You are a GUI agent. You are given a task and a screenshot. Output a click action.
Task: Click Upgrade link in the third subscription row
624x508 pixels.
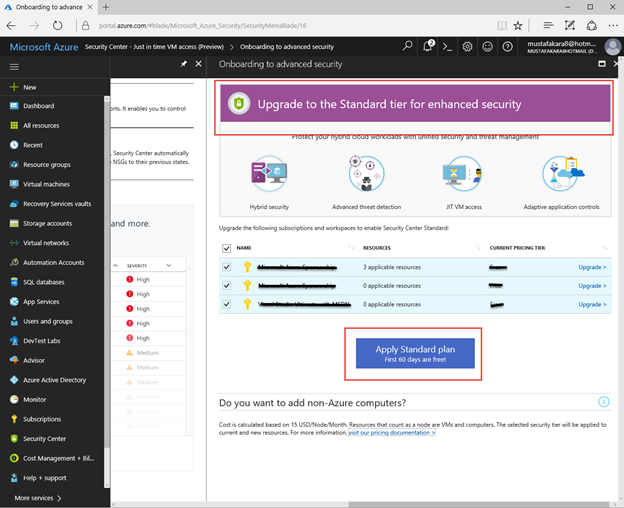pyautogui.click(x=592, y=304)
